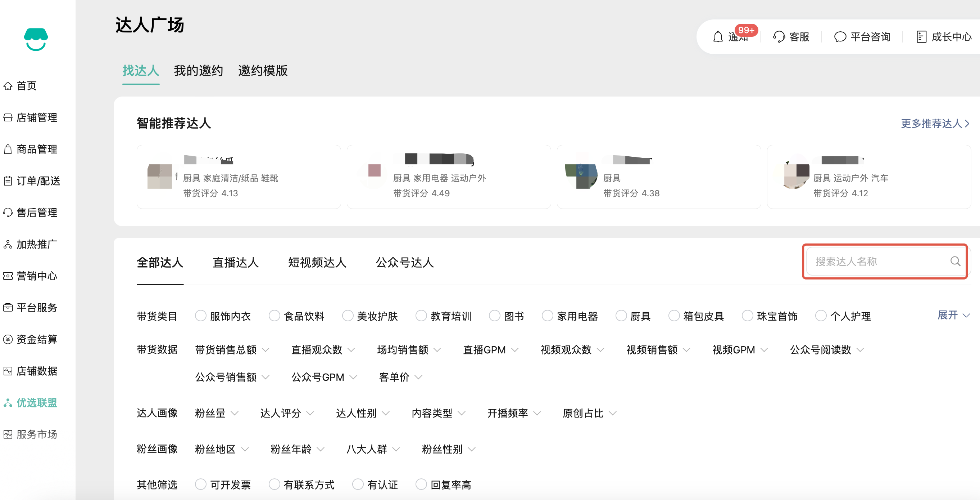Click the notification bell icon

coord(718,37)
